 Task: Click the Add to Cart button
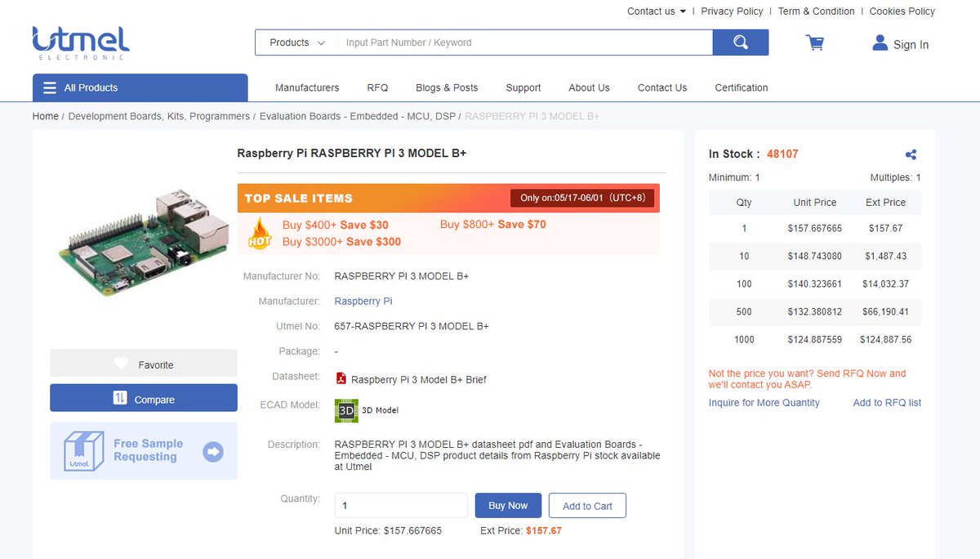tap(587, 505)
